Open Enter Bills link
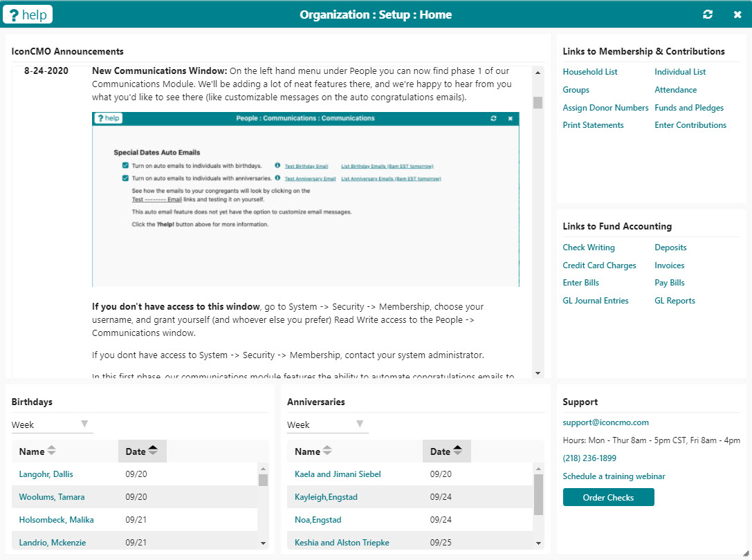 pyautogui.click(x=581, y=283)
